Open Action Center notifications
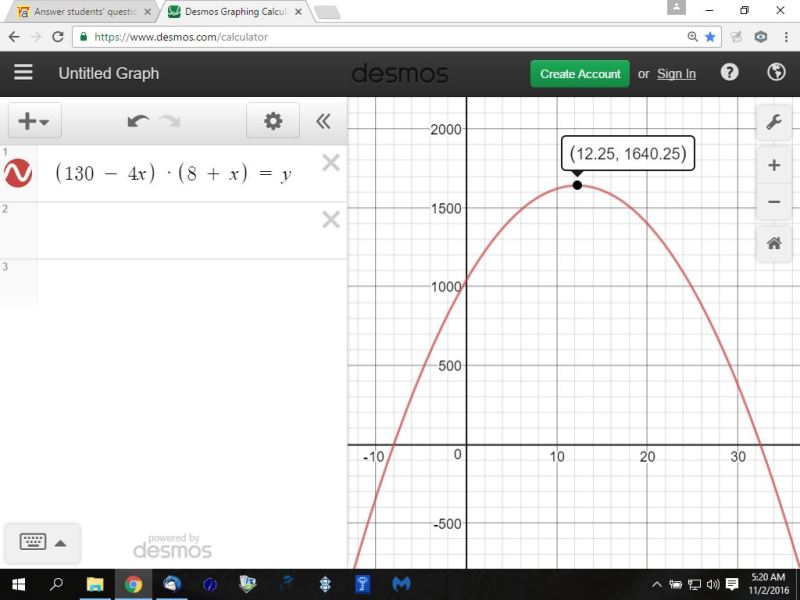The width and height of the screenshot is (800, 600). point(733,584)
